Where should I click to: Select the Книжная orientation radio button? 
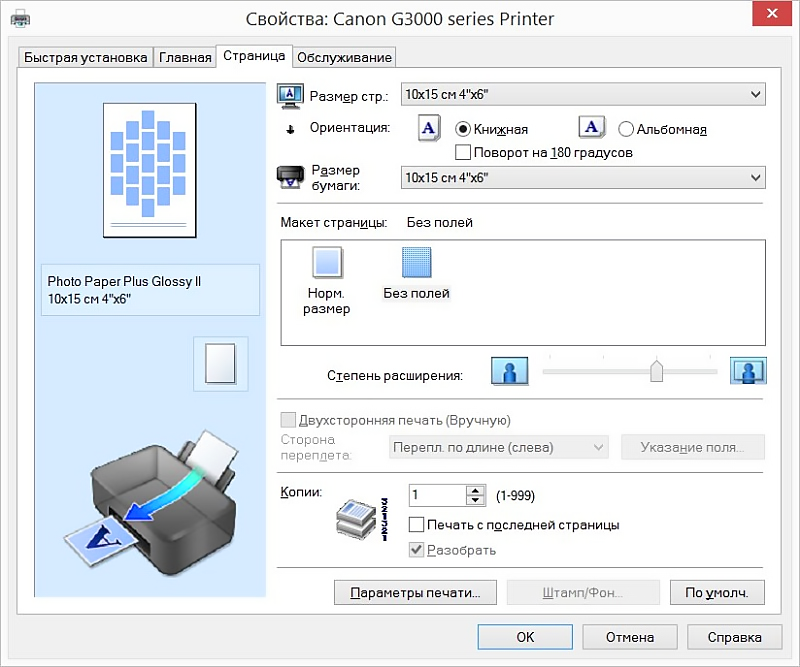462,129
